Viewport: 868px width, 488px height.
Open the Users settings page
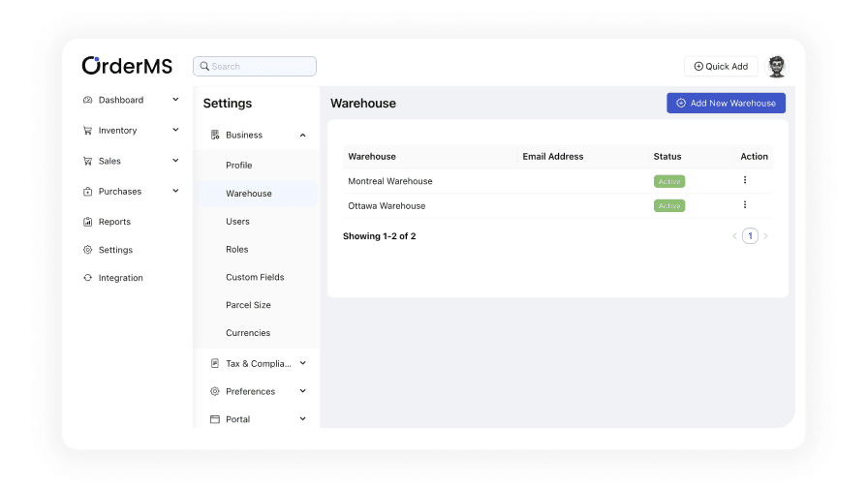[237, 222]
